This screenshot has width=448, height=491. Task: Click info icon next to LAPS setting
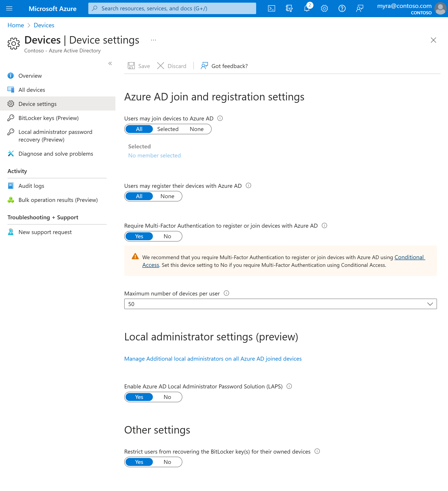pyautogui.click(x=289, y=386)
